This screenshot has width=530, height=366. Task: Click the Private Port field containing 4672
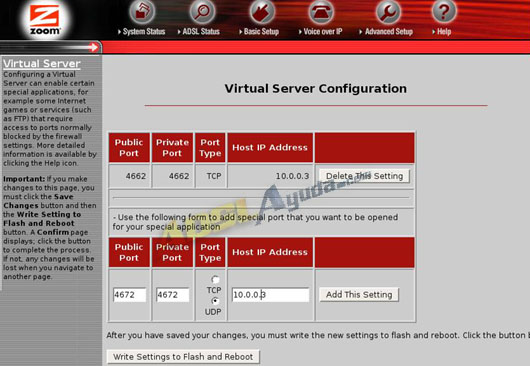pyautogui.click(x=172, y=295)
